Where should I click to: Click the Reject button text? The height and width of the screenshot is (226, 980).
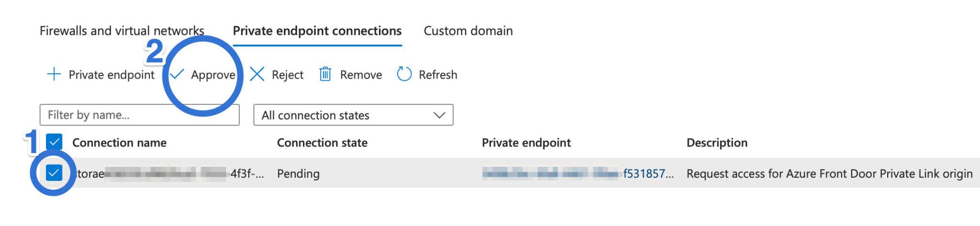coord(288,75)
